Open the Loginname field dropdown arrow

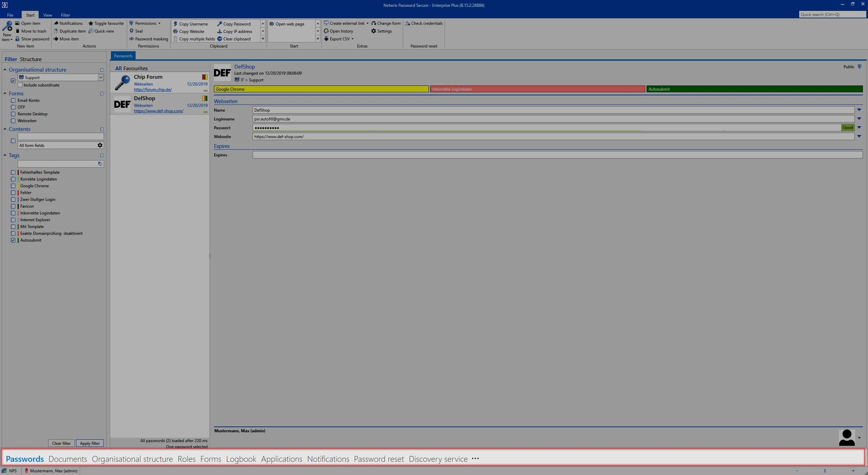(859, 119)
